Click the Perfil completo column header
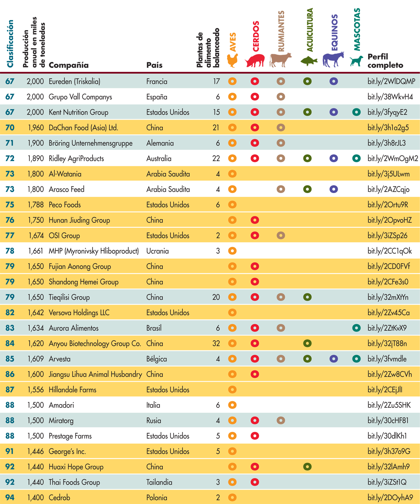 click(385, 61)
